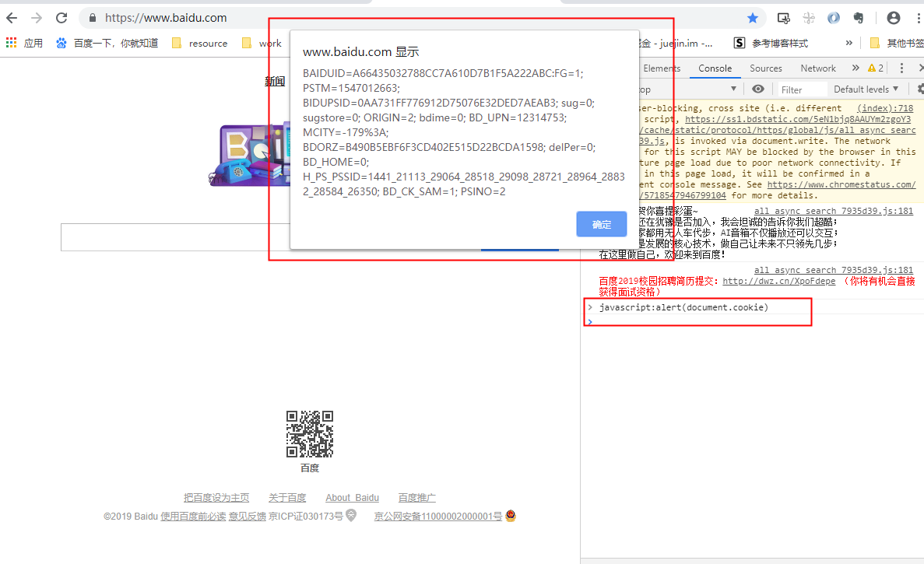Switch to the Console tab in DevTools
This screenshot has width=924, height=564.
click(x=715, y=68)
